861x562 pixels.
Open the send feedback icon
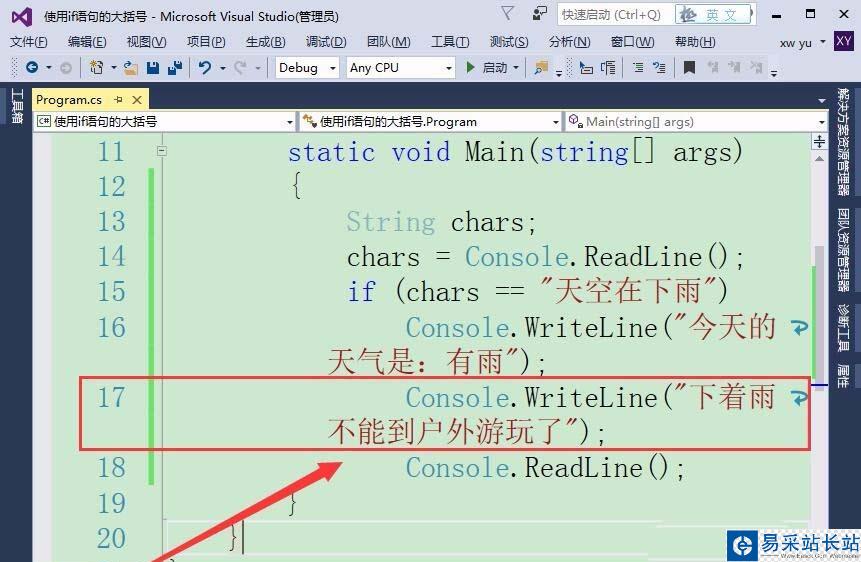(540, 13)
